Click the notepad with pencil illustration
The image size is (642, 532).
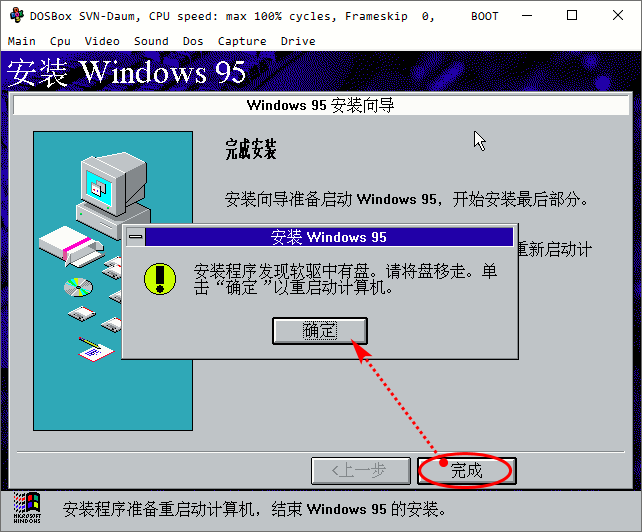coord(96,349)
